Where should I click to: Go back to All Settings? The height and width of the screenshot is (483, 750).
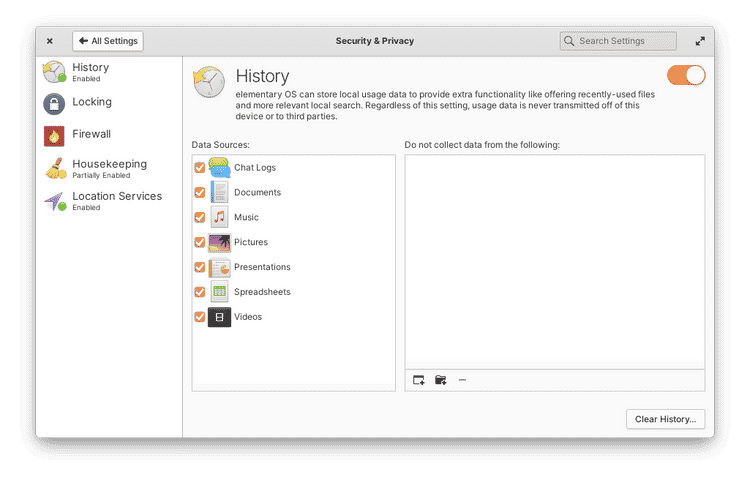108,41
